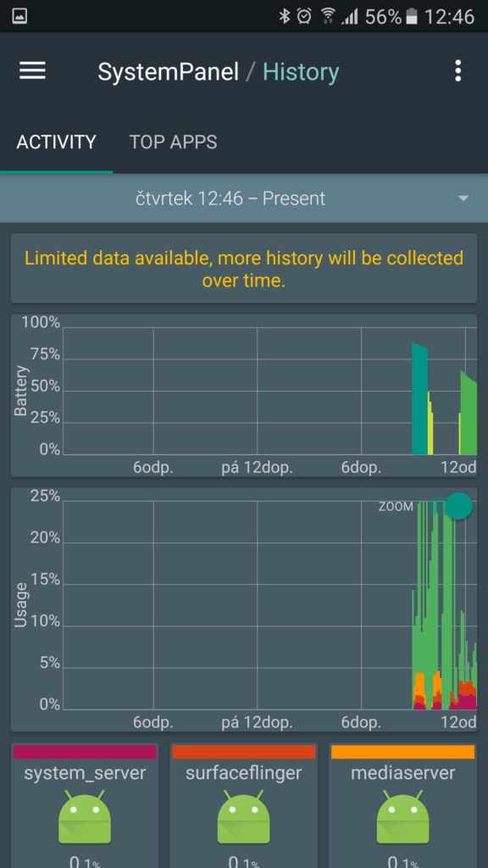Tap the Bluetooth status icon
Viewport: 488px width, 868px height.
tap(285, 17)
